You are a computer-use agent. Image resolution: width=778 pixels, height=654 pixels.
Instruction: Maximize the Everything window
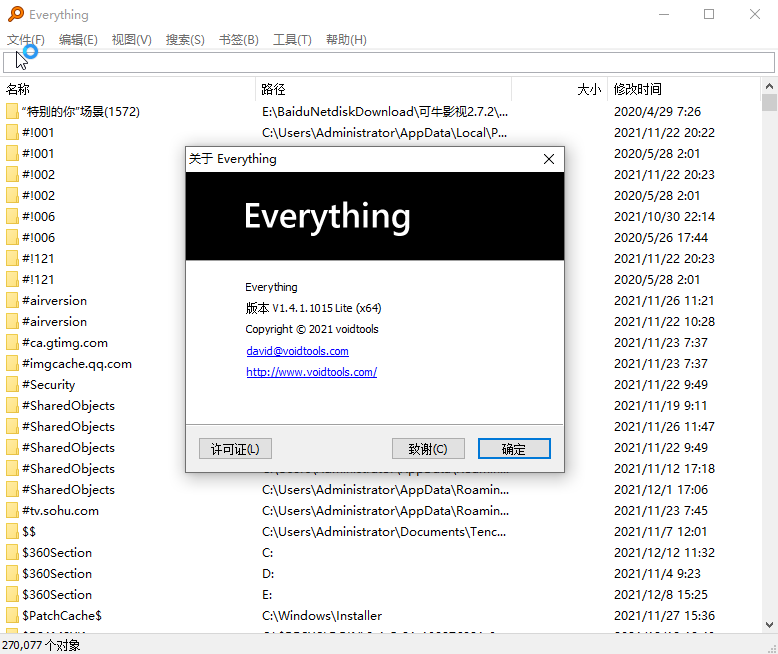(709, 14)
